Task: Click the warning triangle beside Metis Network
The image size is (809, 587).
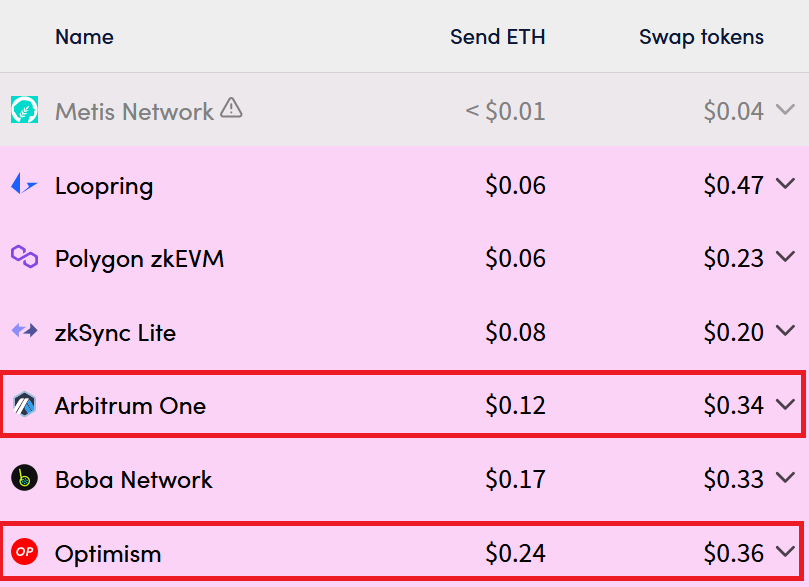Action: (x=231, y=108)
